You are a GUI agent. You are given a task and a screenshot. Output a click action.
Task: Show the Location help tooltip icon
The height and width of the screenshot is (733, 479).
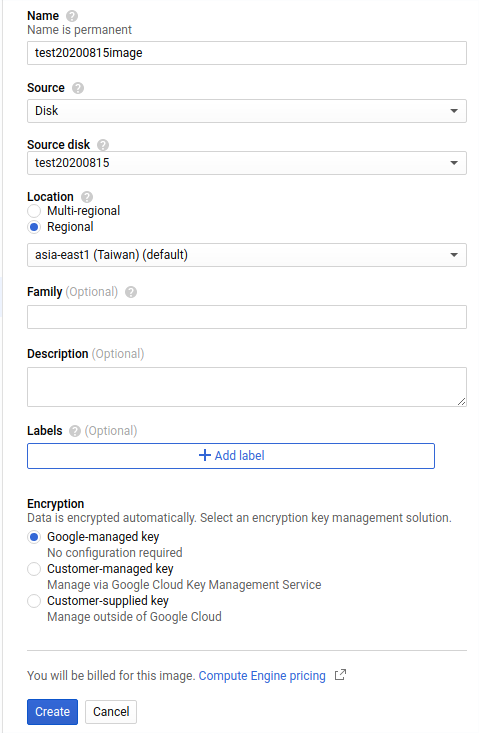click(x=87, y=197)
